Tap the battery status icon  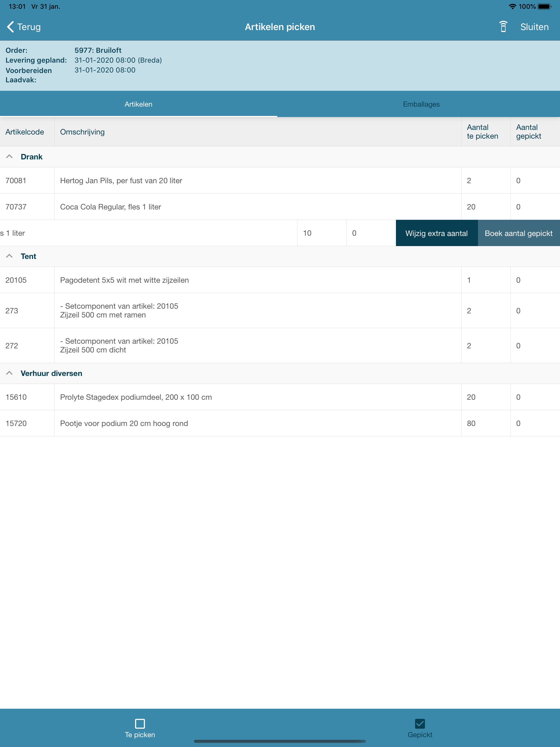544,6
